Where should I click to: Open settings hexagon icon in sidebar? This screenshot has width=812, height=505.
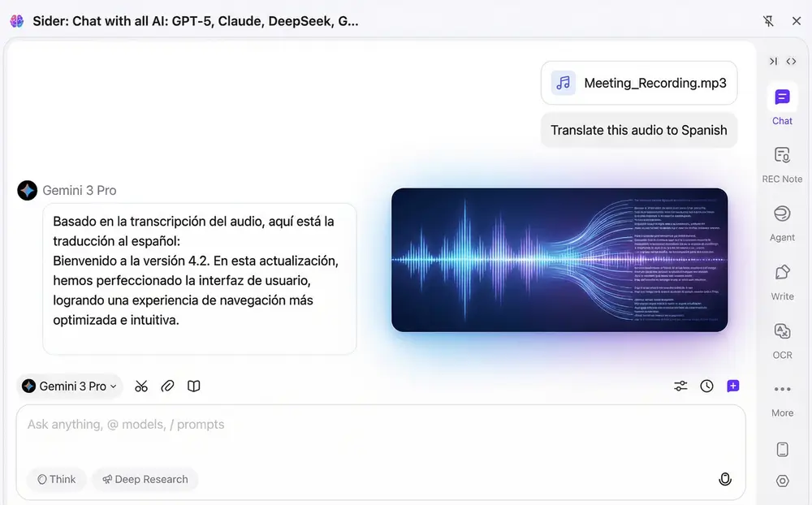[x=783, y=481]
